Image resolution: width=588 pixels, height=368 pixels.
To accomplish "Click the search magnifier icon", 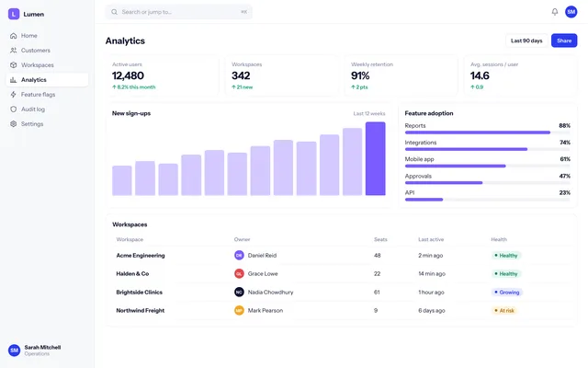I will [x=114, y=12].
